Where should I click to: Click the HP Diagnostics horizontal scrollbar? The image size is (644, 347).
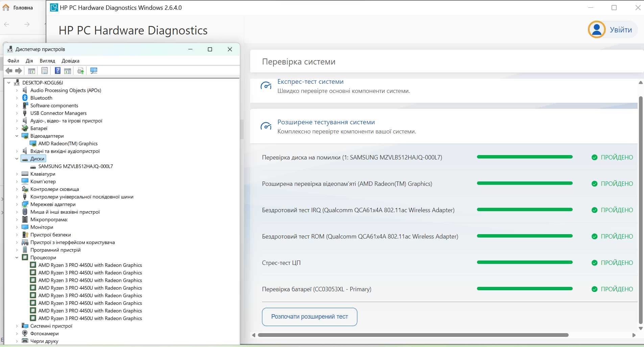click(x=413, y=335)
